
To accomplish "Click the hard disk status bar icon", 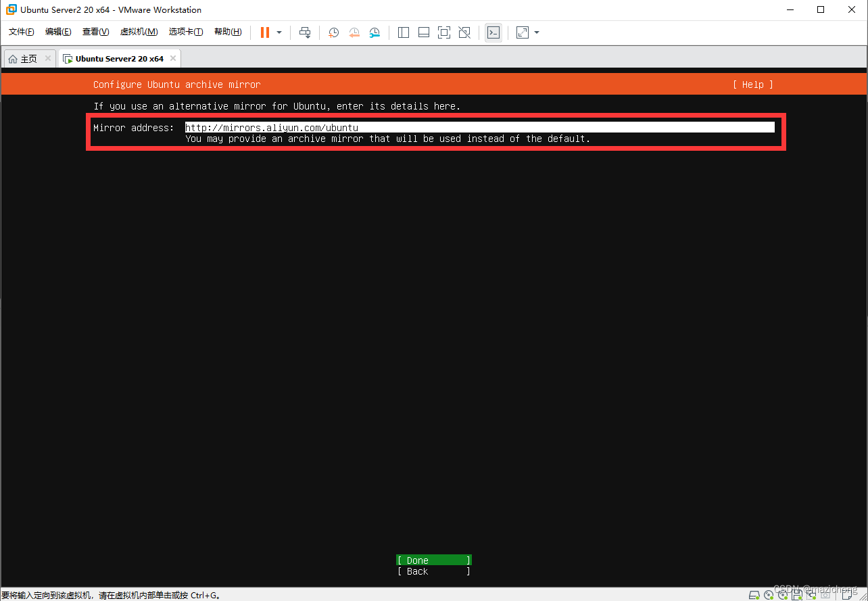I will (x=754, y=596).
